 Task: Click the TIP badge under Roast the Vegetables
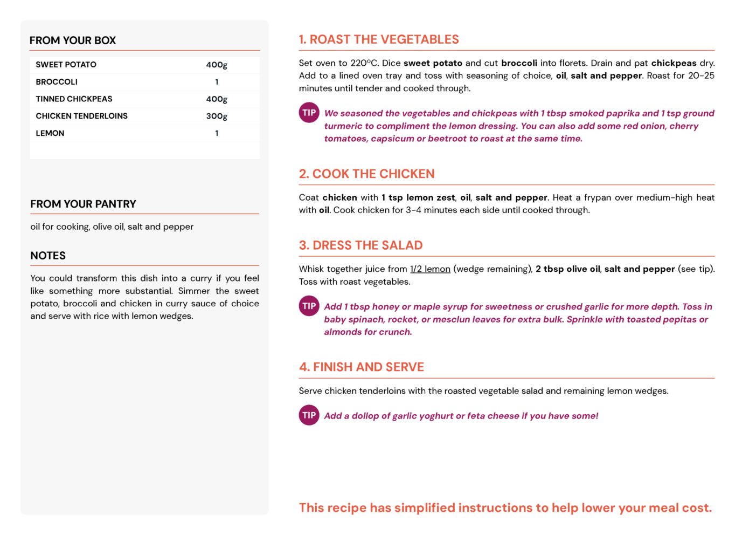[x=309, y=113]
